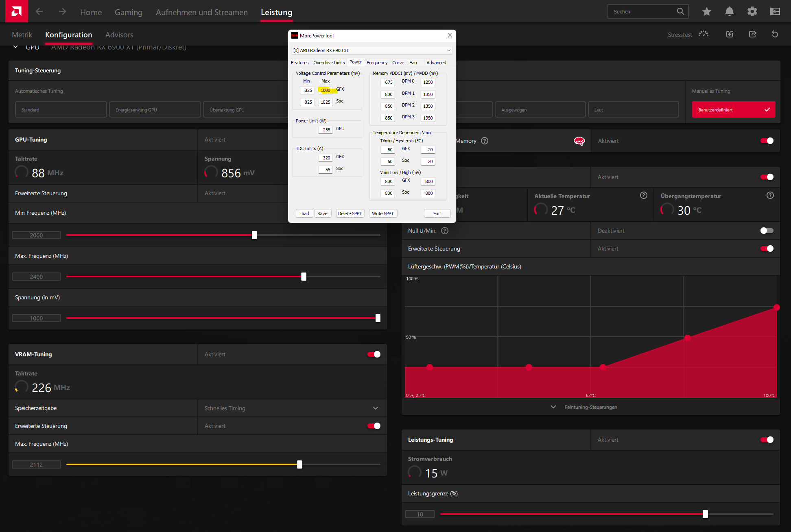Enable the Null U/Min. toggle

tap(767, 231)
